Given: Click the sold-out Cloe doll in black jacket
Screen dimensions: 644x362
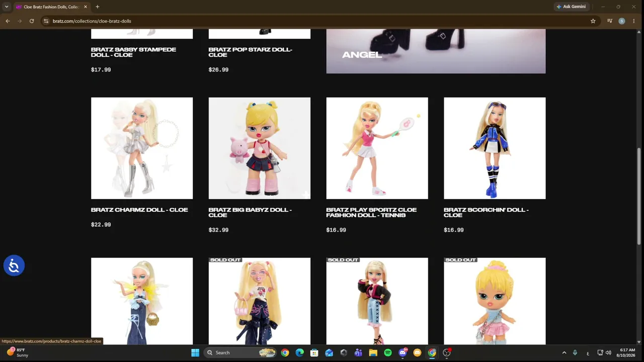Looking at the screenshot, I should click(x=377, y=301).
